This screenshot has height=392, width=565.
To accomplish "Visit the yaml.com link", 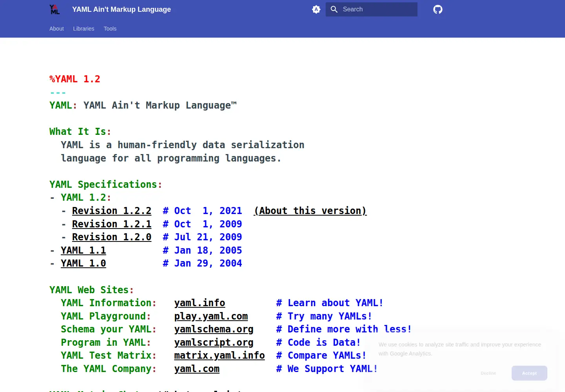I will click(197, 369).
